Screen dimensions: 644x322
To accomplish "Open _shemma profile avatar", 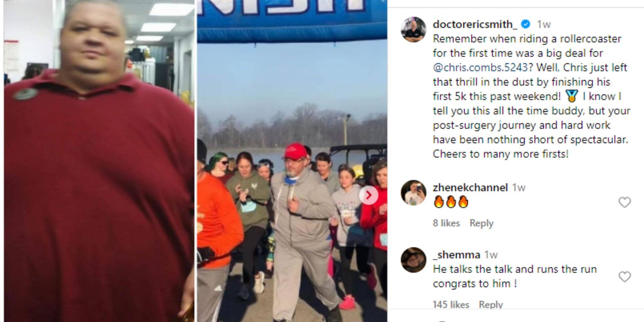I will click(413, 260).
